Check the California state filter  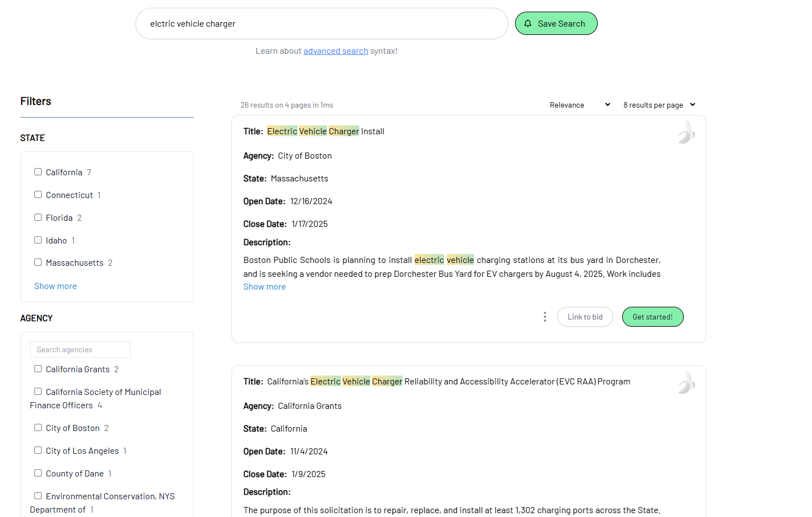(38, 172)
